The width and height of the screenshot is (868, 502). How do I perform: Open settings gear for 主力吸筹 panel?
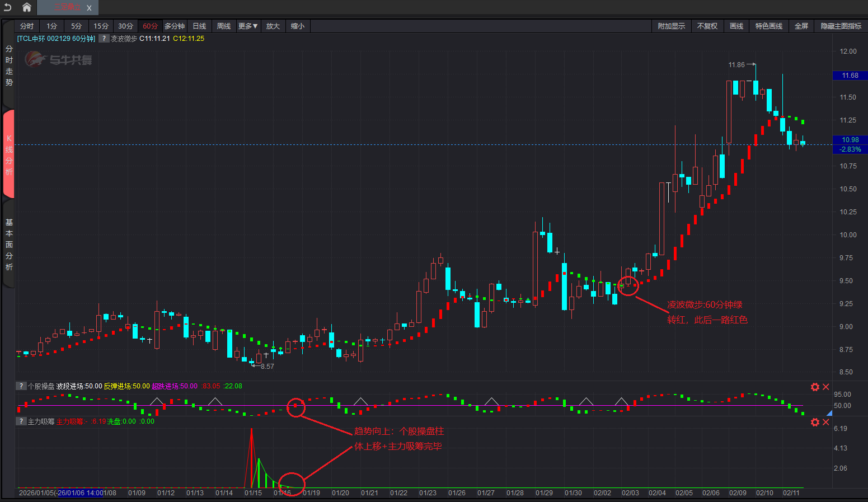point(815,422)
